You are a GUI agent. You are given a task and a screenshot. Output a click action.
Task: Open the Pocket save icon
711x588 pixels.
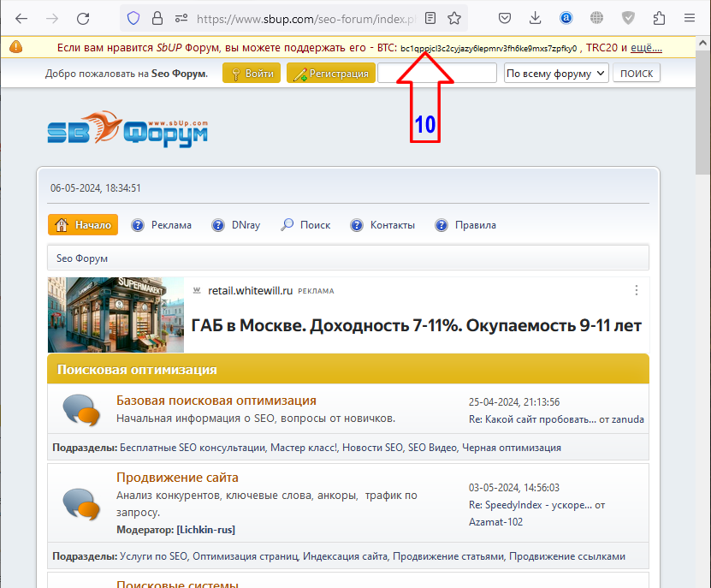click(506, 18)
